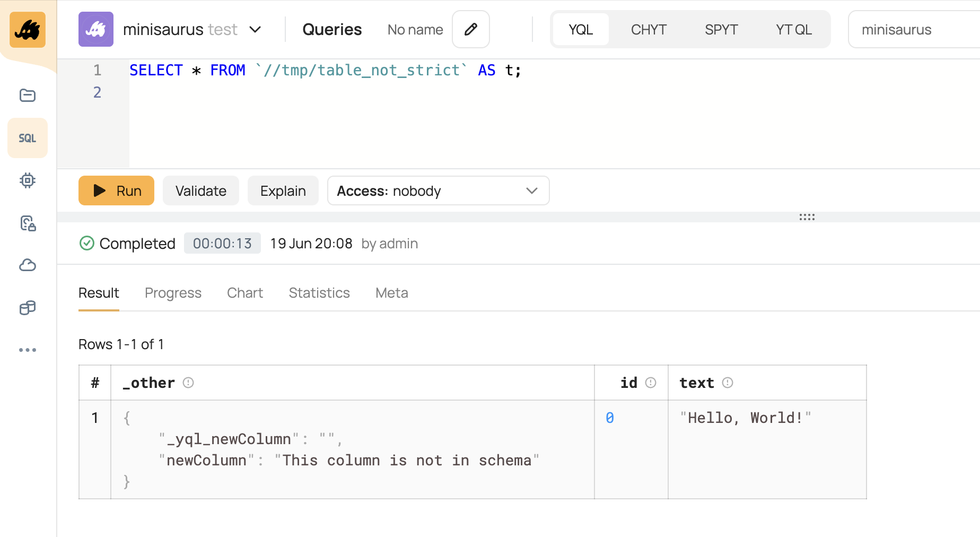Open the folder navigation icon in sidebar
Screen dimensions: 980x537
[x=28, y=96]
